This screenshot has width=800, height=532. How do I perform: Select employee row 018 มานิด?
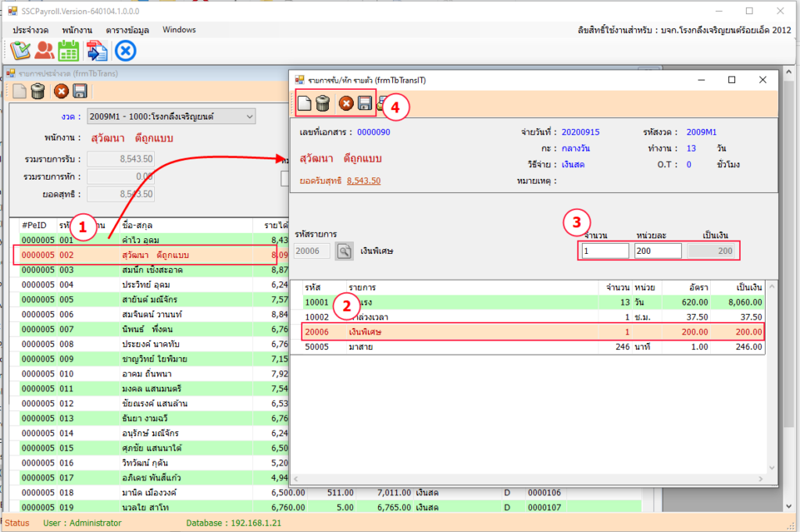pos(330,493)
